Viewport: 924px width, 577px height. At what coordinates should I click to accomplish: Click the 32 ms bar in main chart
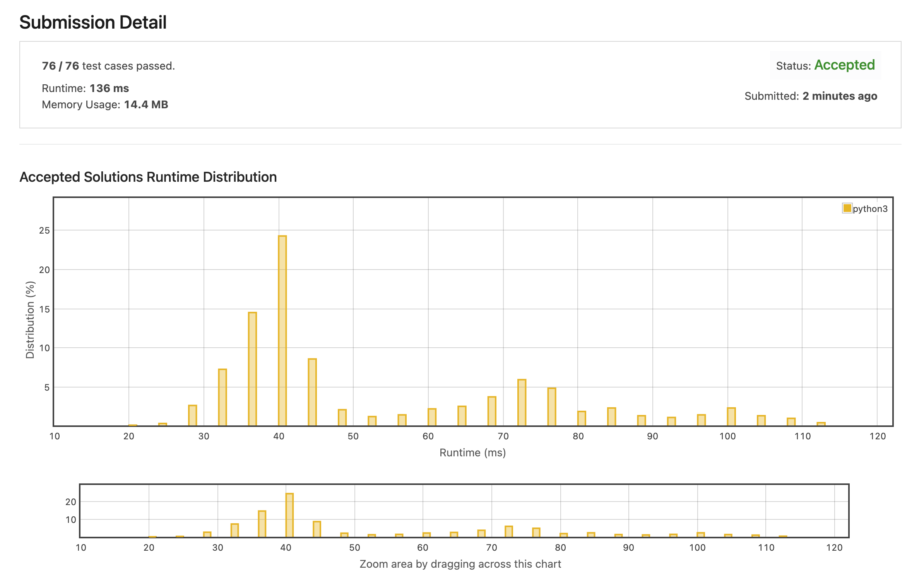(222, 397)
